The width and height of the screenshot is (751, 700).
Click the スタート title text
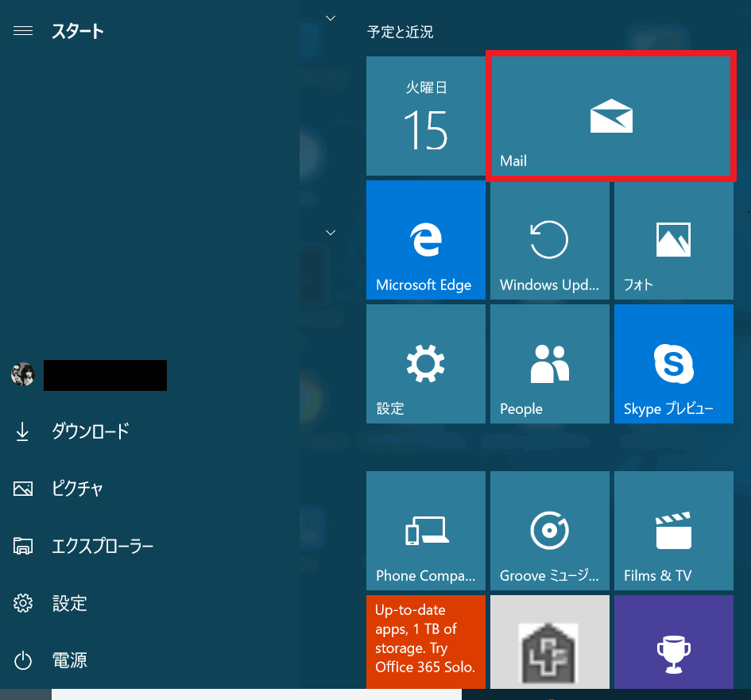pyautogui.click(x=78, y=31)
